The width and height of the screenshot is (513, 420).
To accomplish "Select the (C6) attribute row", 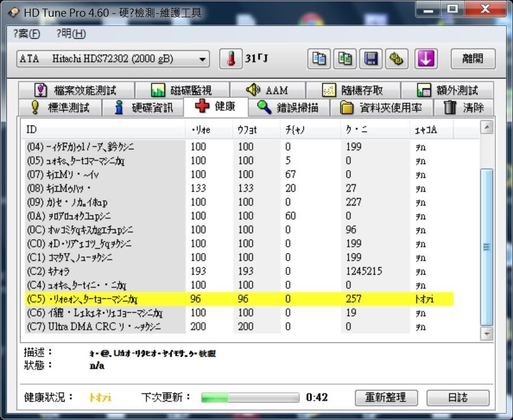I will pyautogui.click(x=239, y=313).
